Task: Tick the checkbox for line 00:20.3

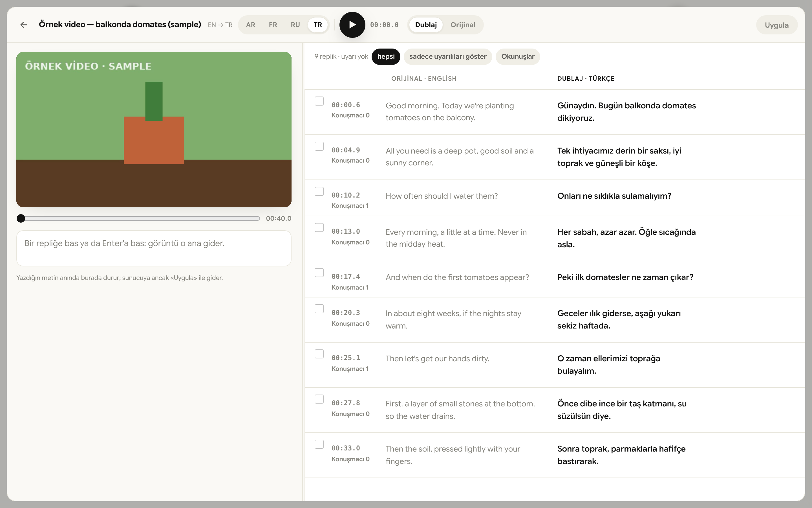Action: (319, 309)
